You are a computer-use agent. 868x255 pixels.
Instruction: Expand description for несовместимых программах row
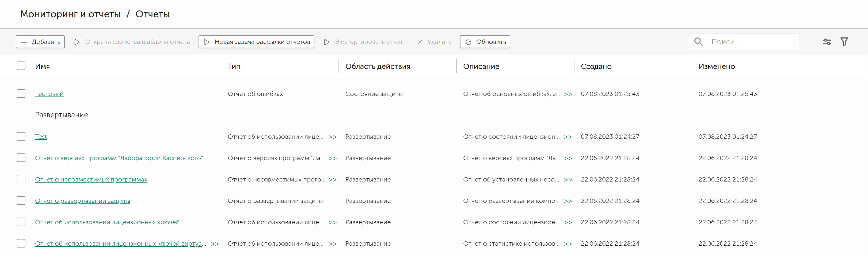click(568, 180)
